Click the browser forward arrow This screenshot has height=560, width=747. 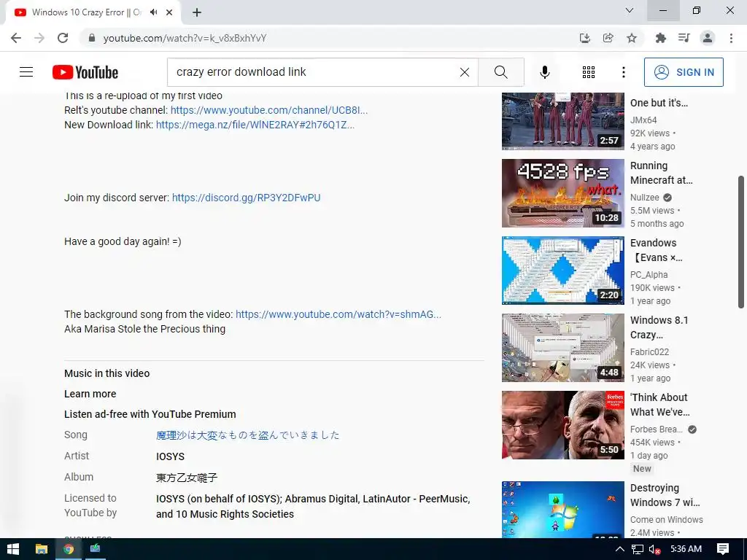pos(39,38)
